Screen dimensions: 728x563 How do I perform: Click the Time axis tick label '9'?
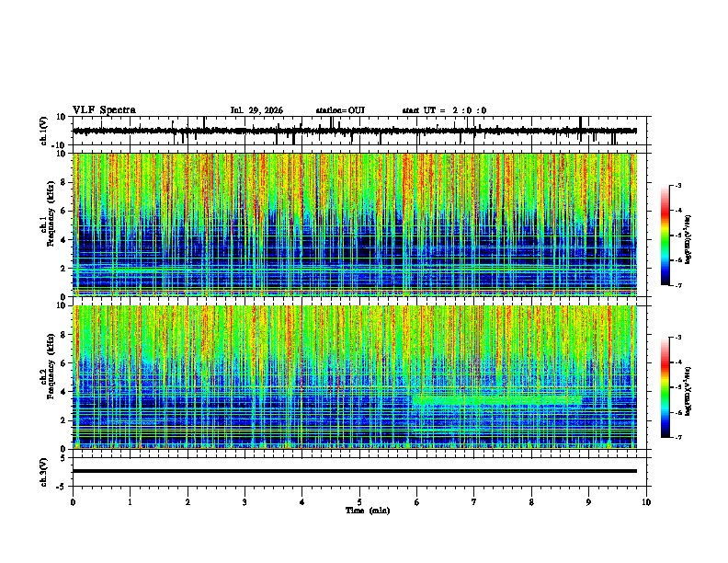pyautogui.click(x=588, y=502)
